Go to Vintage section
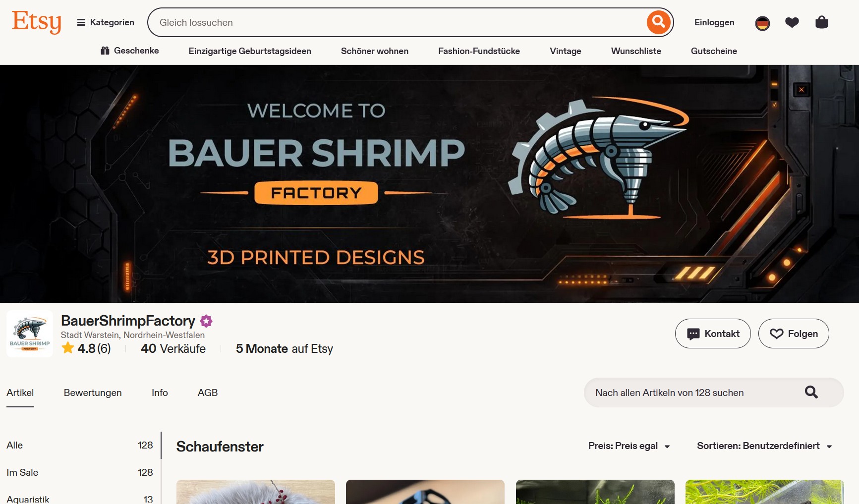 tap(566, 51)
